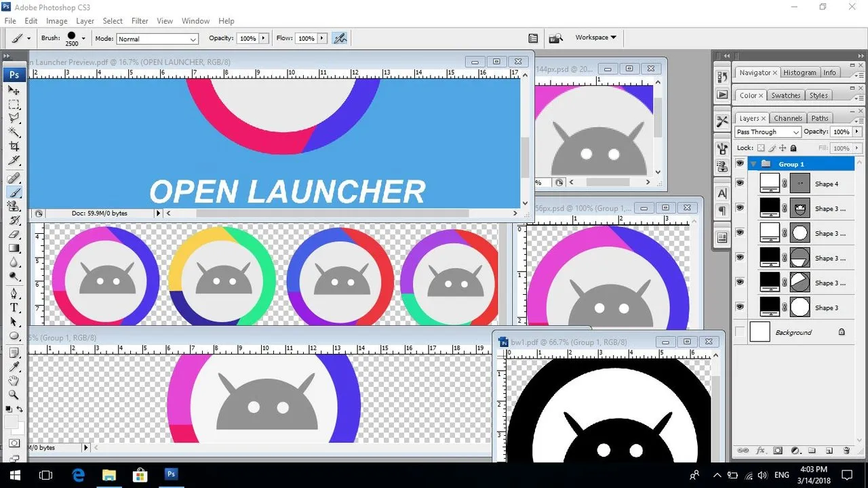Toggle lock position

tap(783, 148)
